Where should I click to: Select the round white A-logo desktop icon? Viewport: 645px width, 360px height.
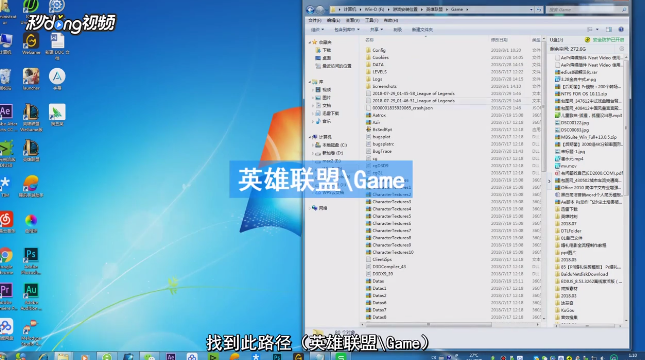tap(57, 79)
